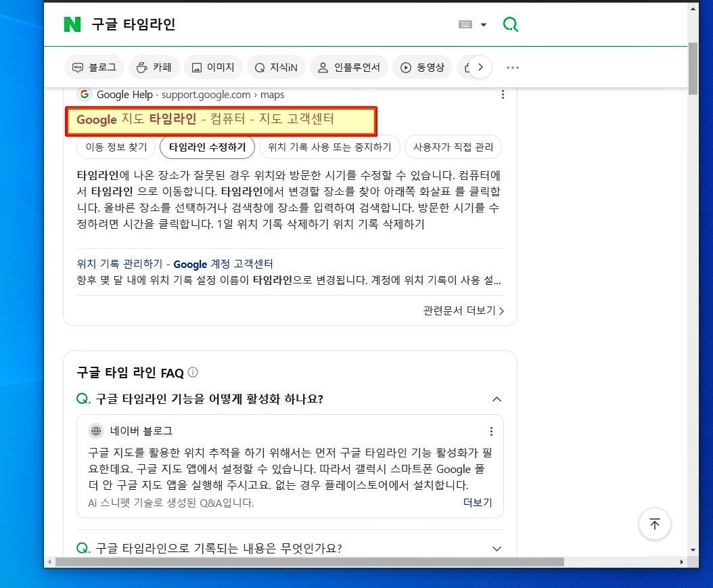Open the on-screen keyboard icon
The width and height of the screenshot is (713, 588).
pos(465,24)
